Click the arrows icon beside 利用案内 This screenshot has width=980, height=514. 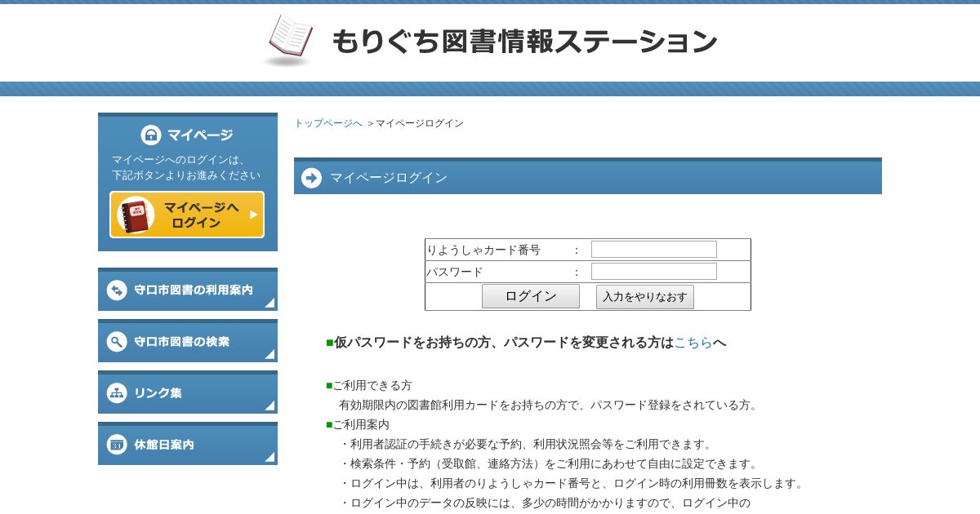(x=117, y=290)
